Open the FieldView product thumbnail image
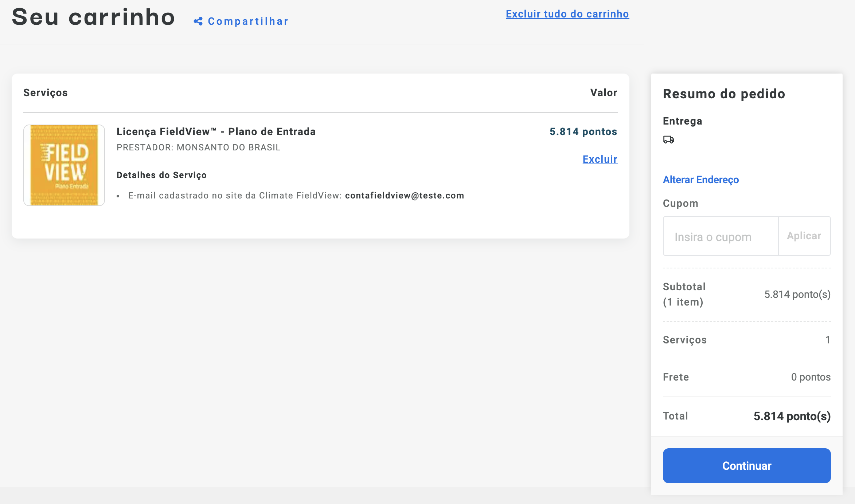Viewport: 855px width, 504px height. tap(64, 165)
